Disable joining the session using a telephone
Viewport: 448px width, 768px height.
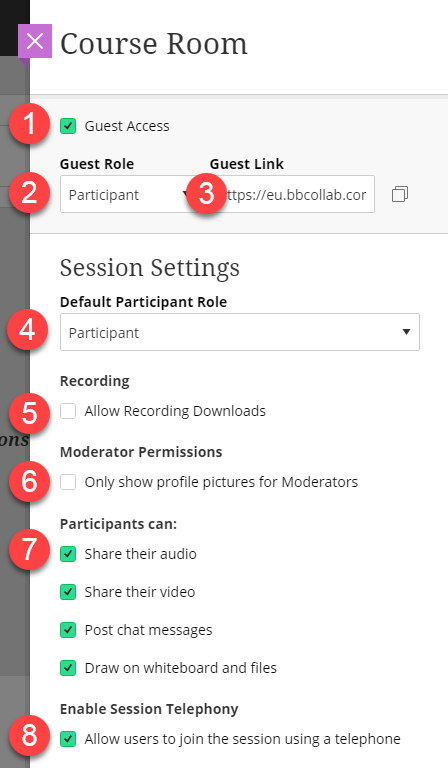coord(68,739)
